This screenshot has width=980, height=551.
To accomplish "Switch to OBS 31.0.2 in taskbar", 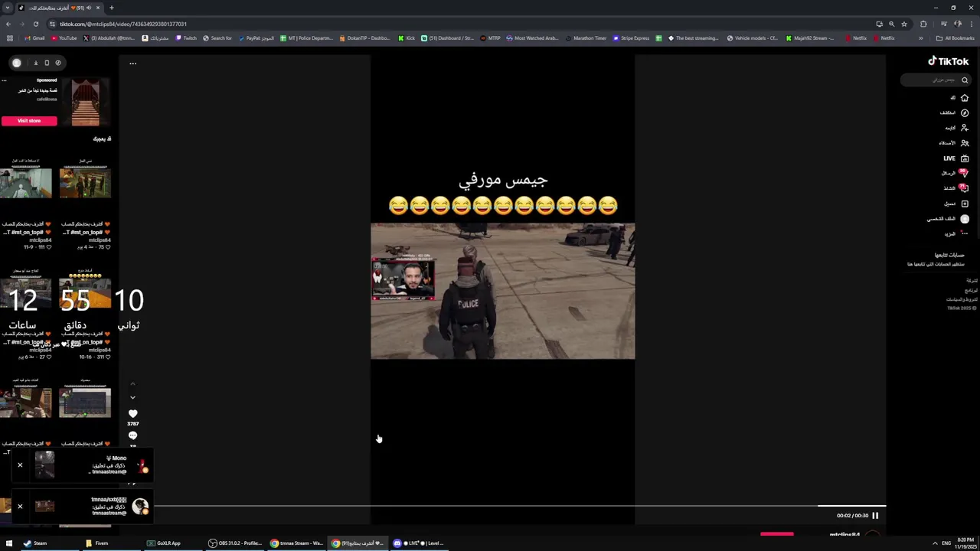I will pos(235,543).
